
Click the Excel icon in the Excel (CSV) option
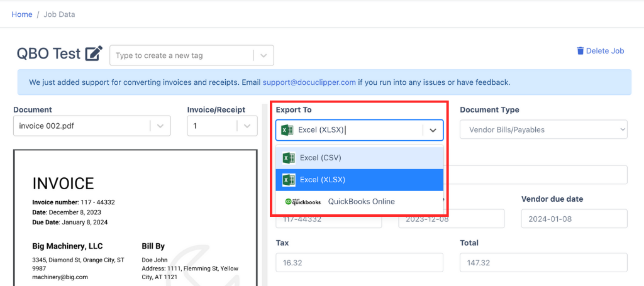(289, 158)
